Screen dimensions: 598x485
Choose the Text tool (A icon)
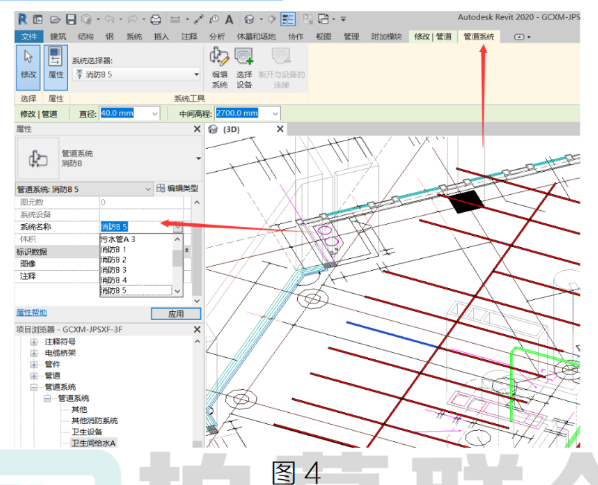click(x=229, y=19)
